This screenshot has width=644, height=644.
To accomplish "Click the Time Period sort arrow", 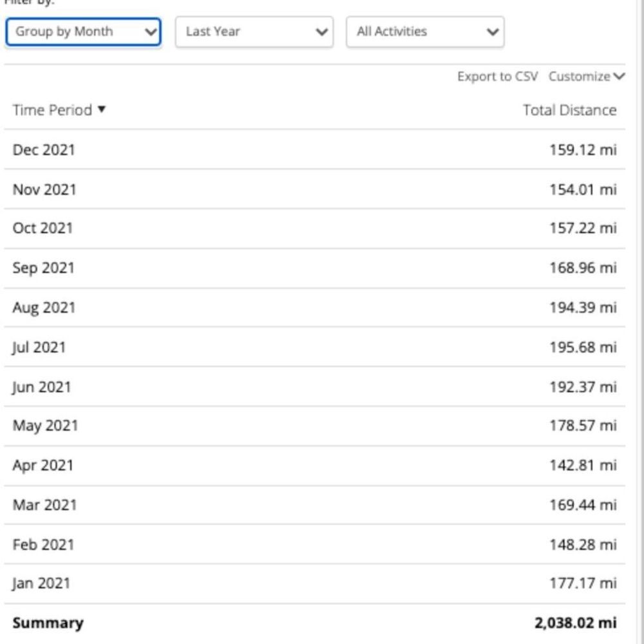I will (102, 109).
